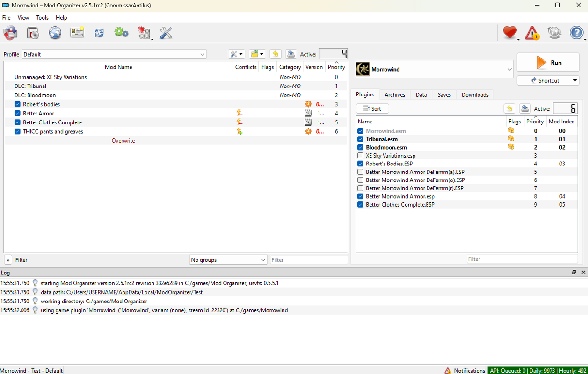Click the Run button

pyautogui.click(x=548, y=63)
